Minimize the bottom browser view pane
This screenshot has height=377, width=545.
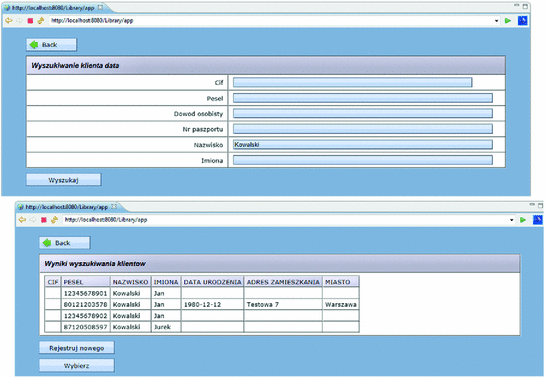[x=532, y=205]
